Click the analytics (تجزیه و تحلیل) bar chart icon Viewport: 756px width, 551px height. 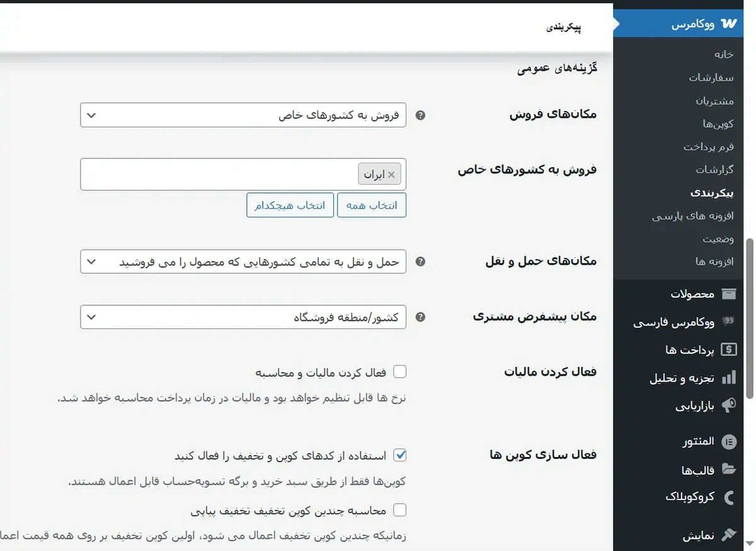729,378
